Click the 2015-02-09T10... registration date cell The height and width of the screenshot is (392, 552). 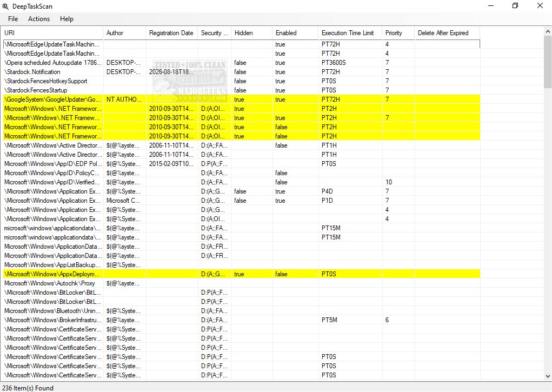coord(171,164)
